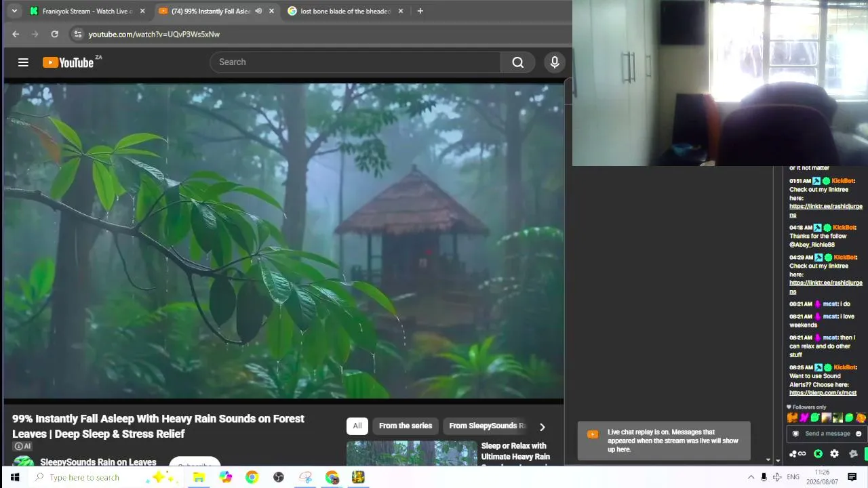Screen dimensions: 868x488
Task: Click the taskbar microphone tray icon
Action: (764, 477)
